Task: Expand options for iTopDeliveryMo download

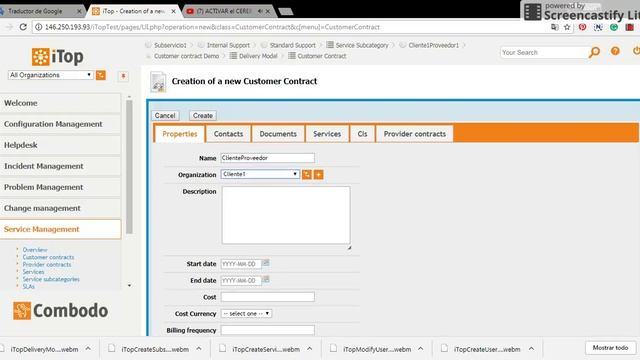Action: 88,349
